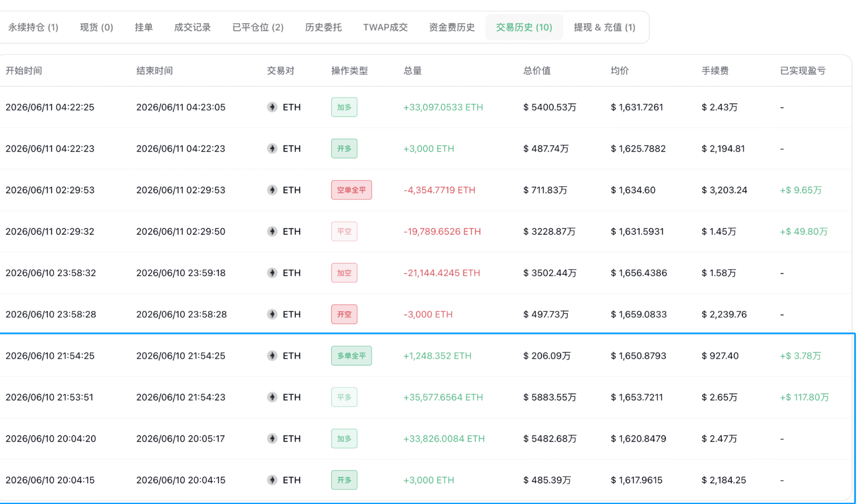Click the amount -4,354.7719 ETH

tap(439, 190)
